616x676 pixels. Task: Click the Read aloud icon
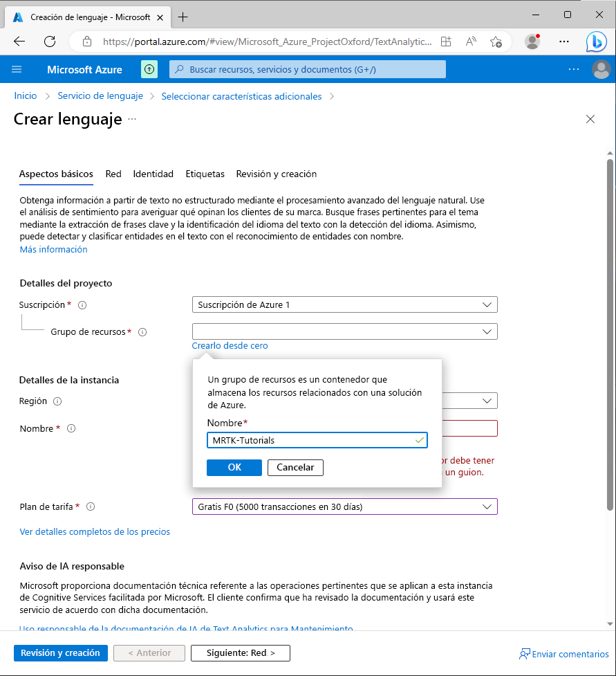click(471, 42)
